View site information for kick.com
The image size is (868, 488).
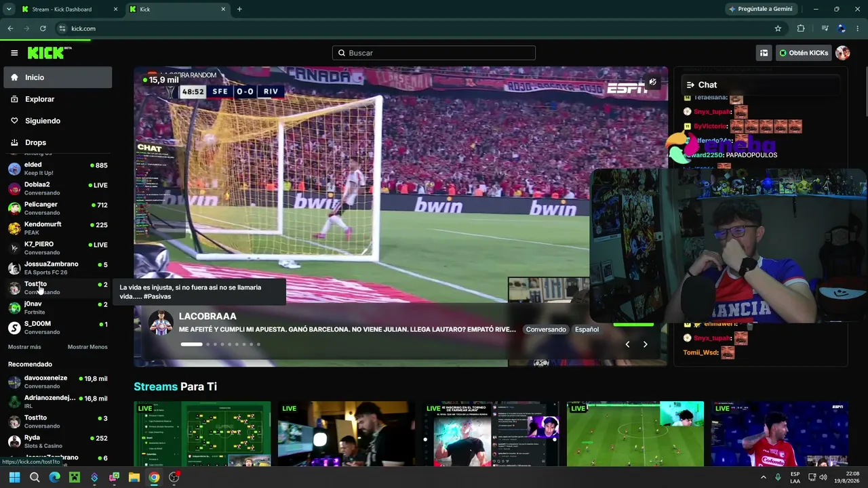coord(62,28)
